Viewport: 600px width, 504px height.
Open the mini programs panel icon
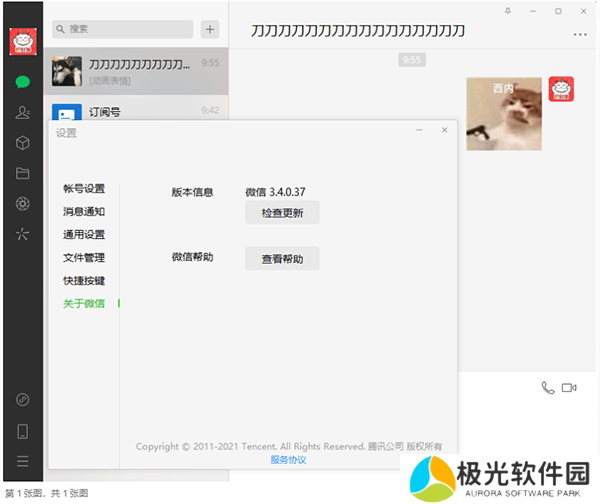coord(22,235)
